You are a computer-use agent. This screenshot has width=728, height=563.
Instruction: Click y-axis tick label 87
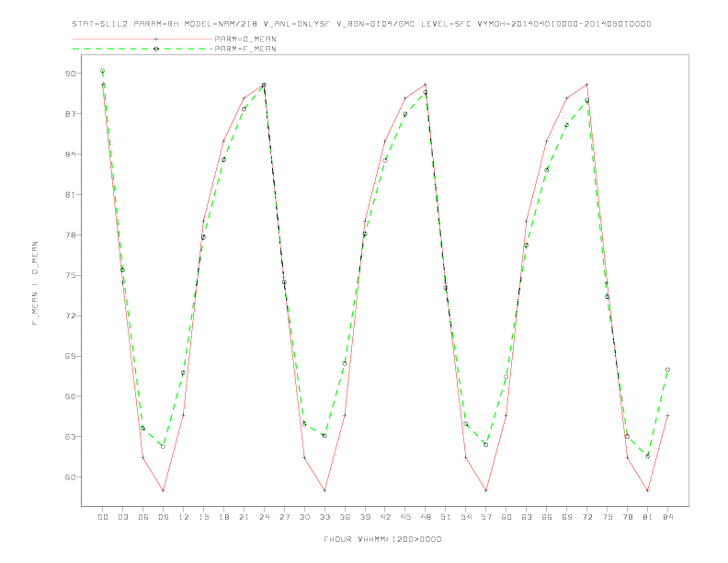click(x=71, y=114)
